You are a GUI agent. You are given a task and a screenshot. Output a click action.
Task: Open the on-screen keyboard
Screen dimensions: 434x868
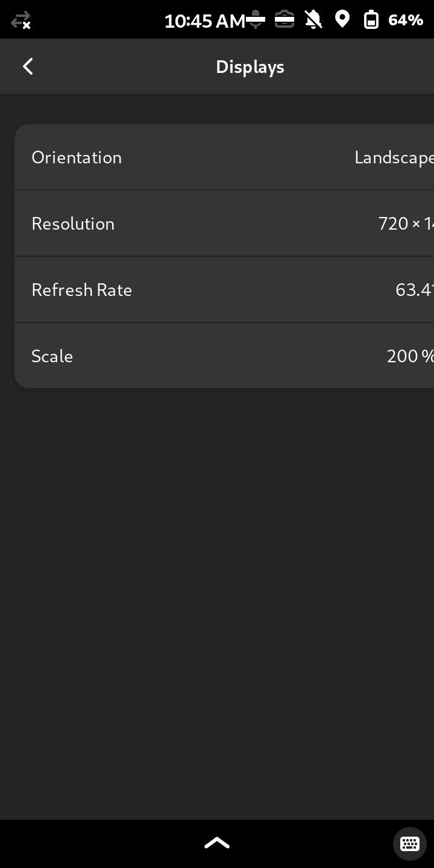(x=410, y=843)
